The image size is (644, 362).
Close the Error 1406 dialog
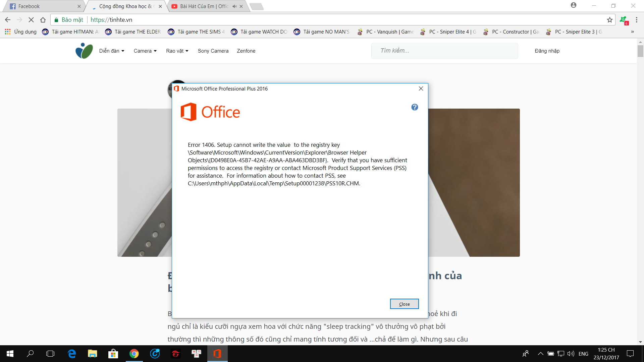click(404, 304)
